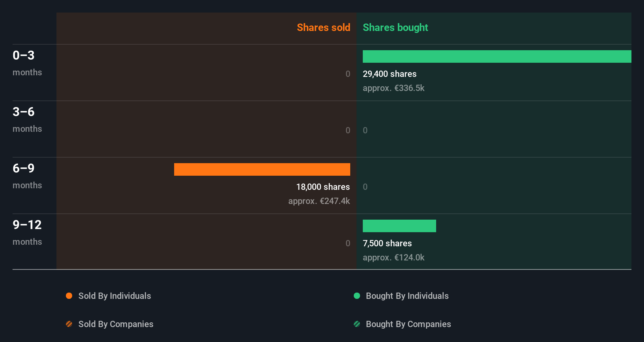Click the Shares sold column header
Screen dimensions: 644x342
(324, 27)
